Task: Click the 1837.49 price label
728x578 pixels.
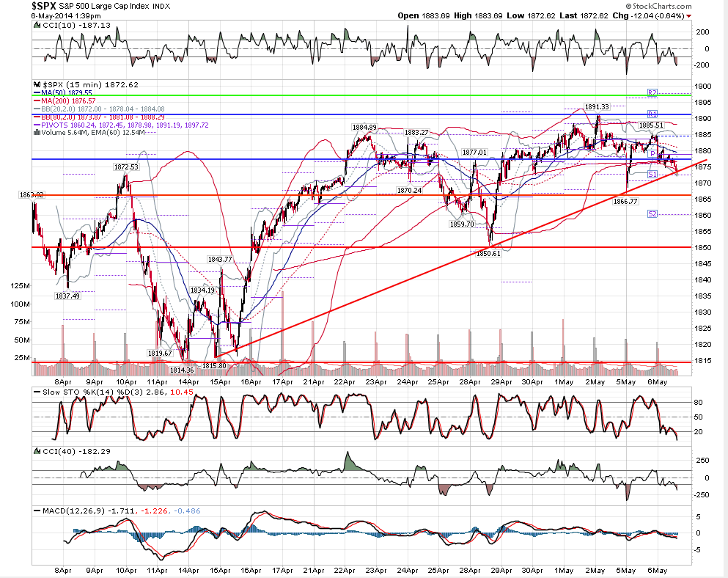Action: (67, 296)
